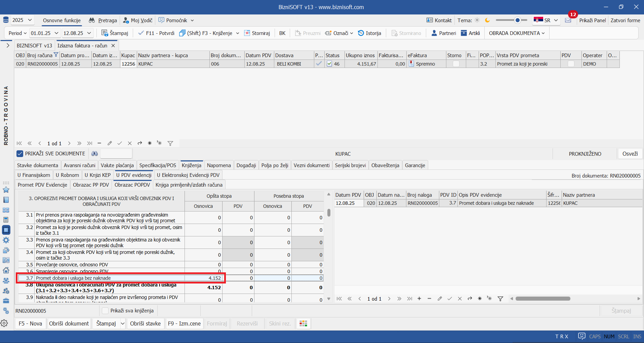Adjust the theme brightness slider
Screen dimensions: 644x343
[517, 21]
